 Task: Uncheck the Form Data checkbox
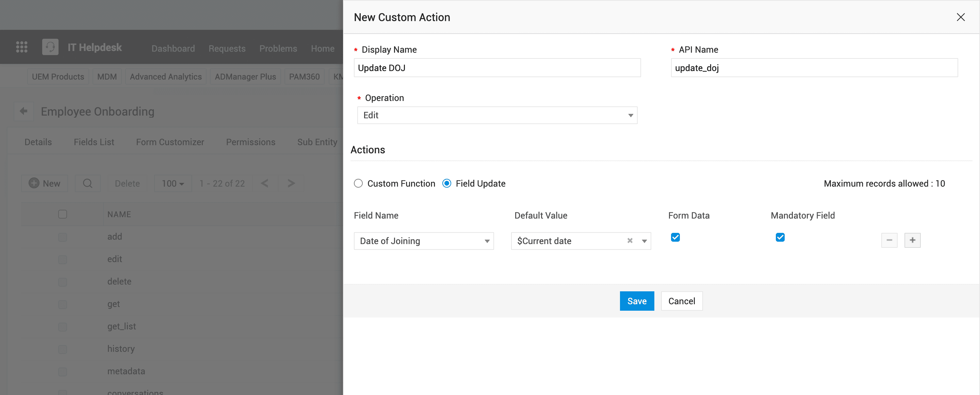tap(675, 237)
